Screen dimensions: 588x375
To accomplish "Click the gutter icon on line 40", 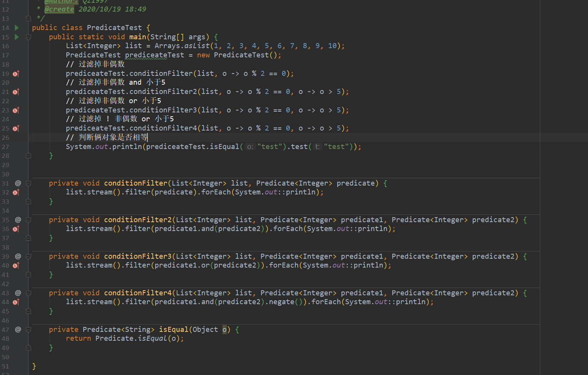I will pos(16,265).
